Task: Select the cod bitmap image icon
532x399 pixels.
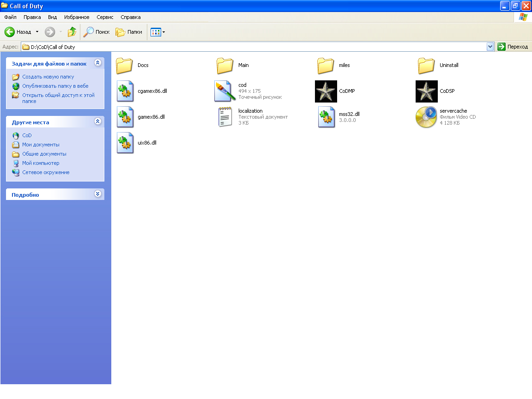Action: click(x=225, y=91)
